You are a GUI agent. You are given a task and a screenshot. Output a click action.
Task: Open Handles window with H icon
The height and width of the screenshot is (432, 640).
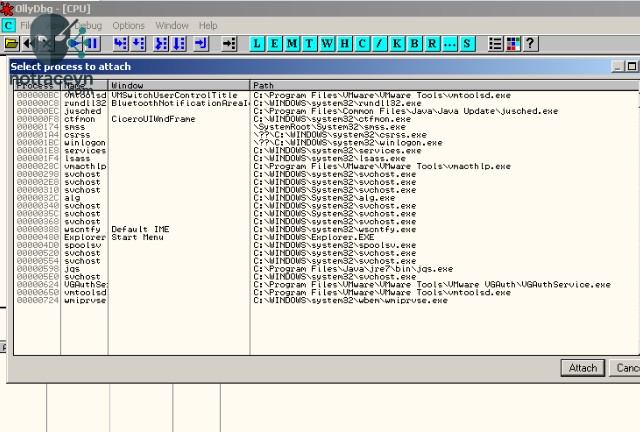click(344, 44)
